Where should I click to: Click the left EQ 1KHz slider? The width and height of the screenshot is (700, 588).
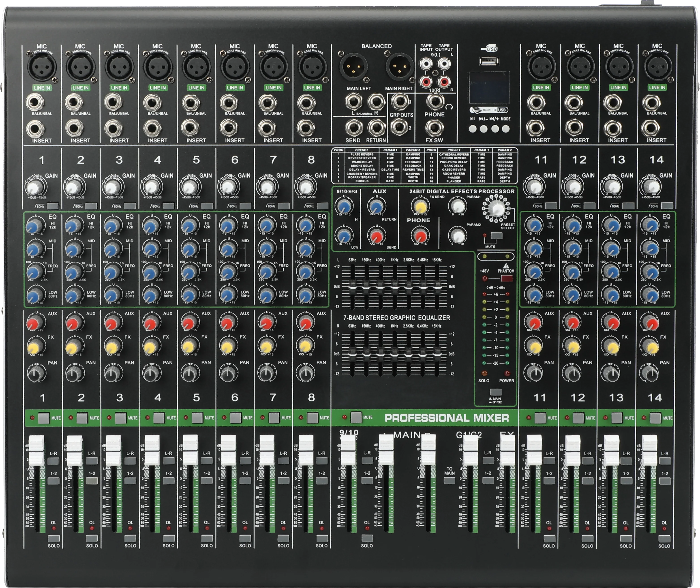coord(395,286)
